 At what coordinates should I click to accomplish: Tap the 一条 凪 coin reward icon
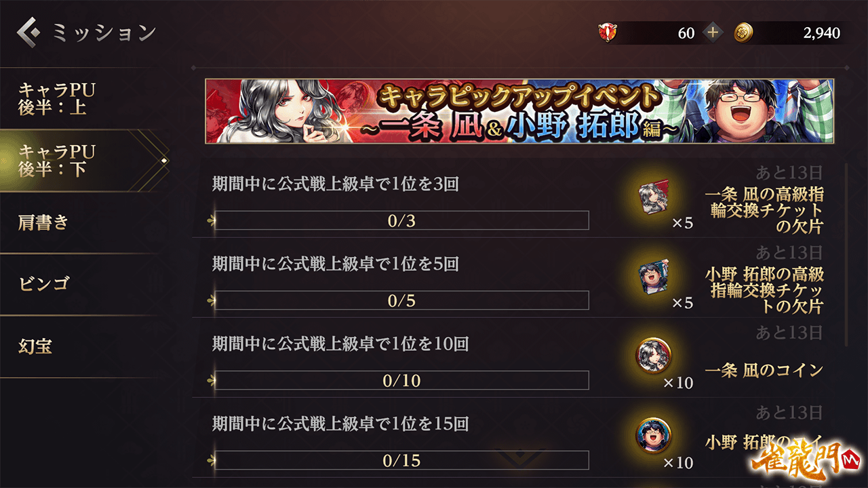coord(654,355)
